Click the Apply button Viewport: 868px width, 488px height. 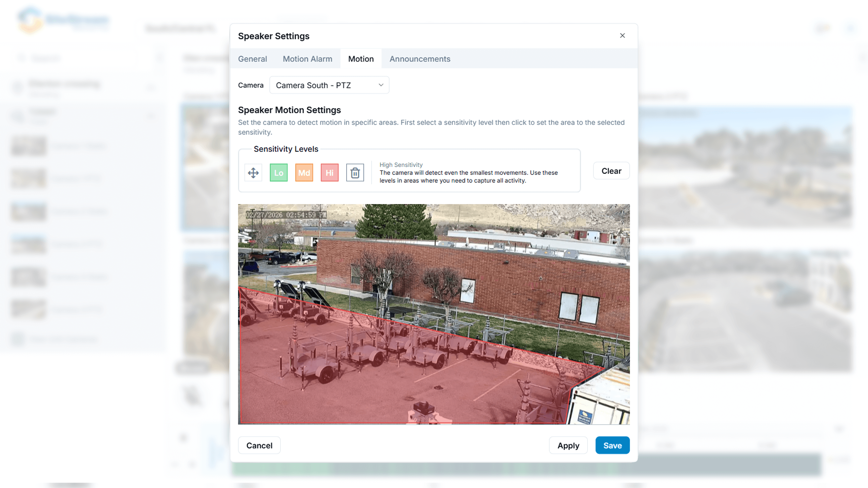click(x=568, y=445)
